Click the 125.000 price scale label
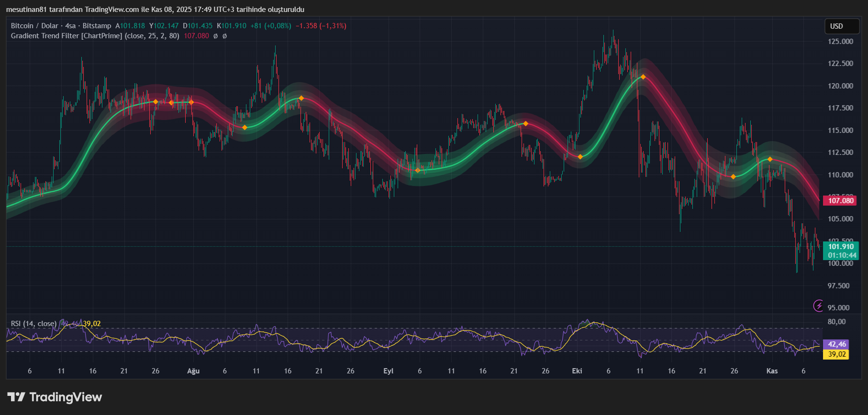The width and height of the screenshot is (868, 415). (840, 42)
